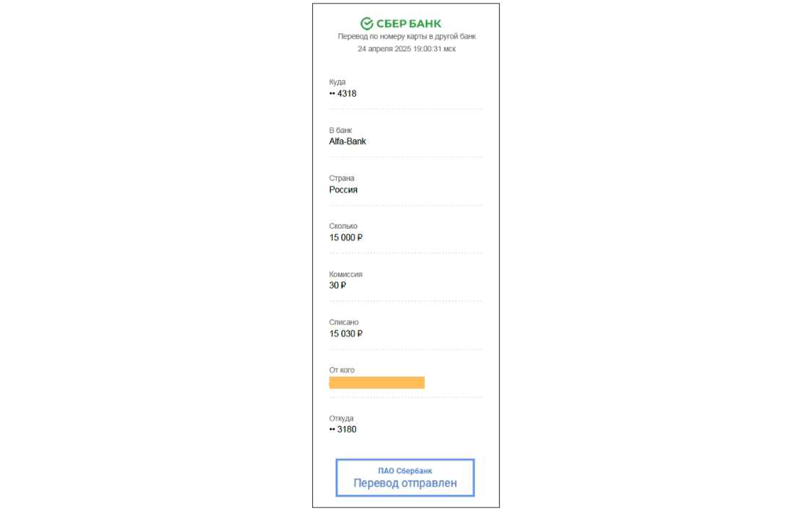Select the 15 030 ₽ debited total

coord(346,333)
